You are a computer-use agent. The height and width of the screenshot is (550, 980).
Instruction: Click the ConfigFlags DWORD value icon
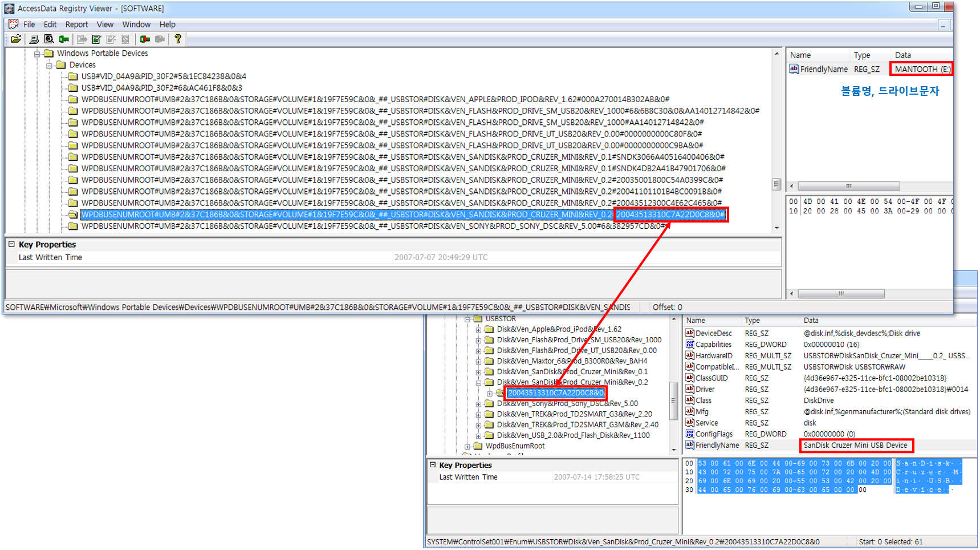690,434
